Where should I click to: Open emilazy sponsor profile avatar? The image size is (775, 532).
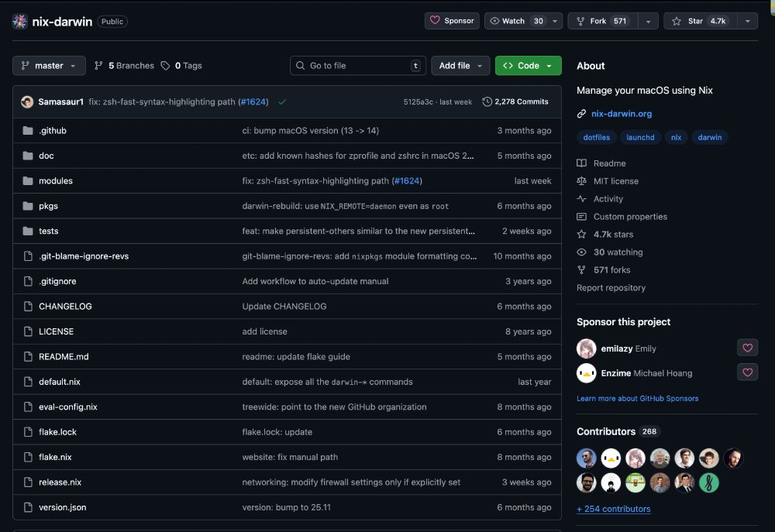586,348
